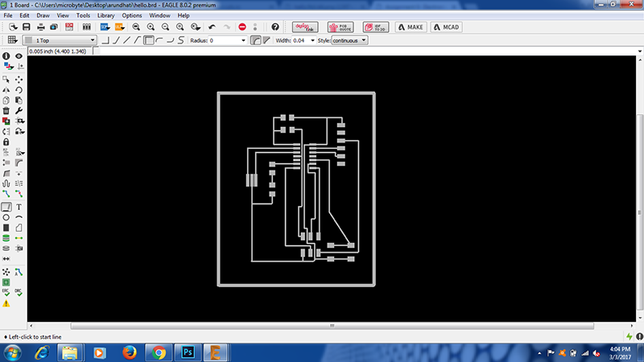644x362 pixels.
Task: Open the File menu
Action: [8, 15]
